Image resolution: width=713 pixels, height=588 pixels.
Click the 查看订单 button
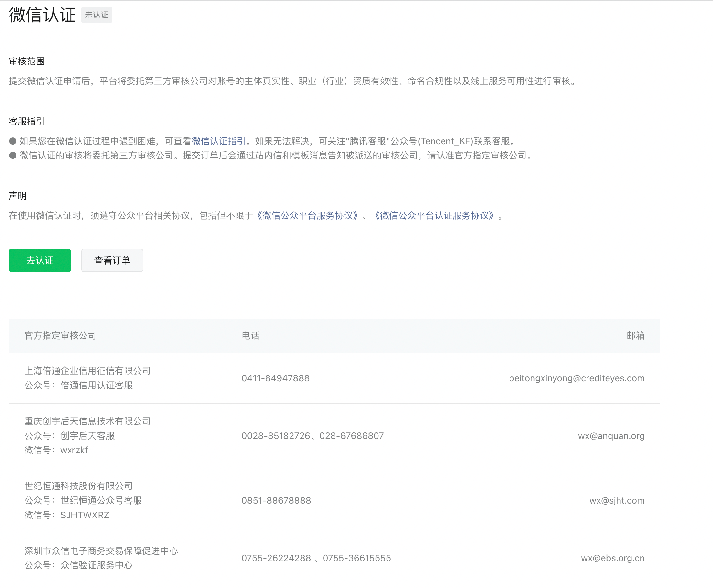(x=112, y=260)
